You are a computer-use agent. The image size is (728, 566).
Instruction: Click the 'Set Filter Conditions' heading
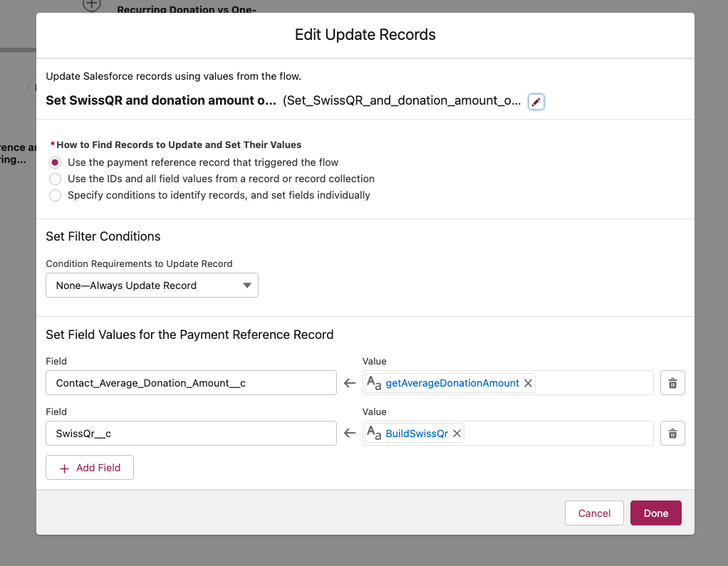pos(103,236)
